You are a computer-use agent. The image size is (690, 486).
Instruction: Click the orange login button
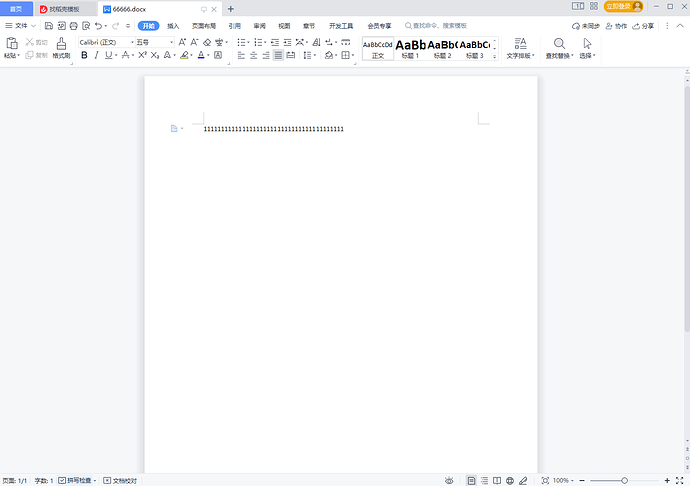(x=623, y=6)
